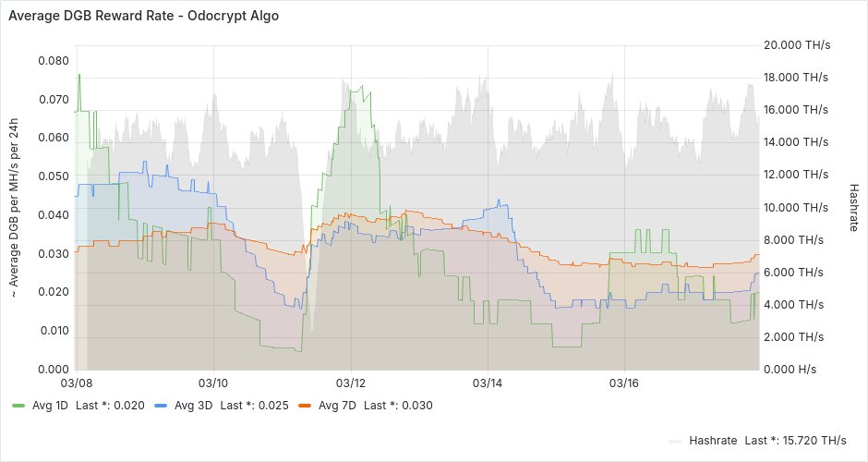Click the 03/08 date tick on x-axis
Image resolution: width=868 pixels, height=462 pixels.
tap(76, 382)
